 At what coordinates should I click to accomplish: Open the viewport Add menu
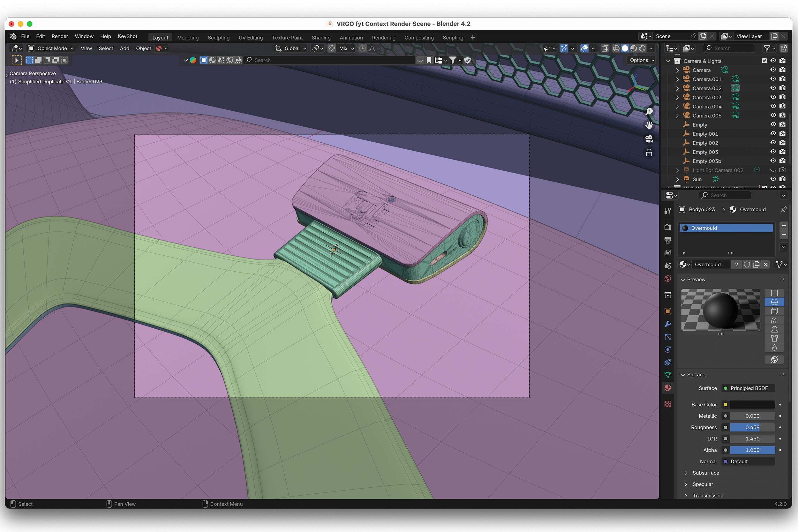pos(124,49)
